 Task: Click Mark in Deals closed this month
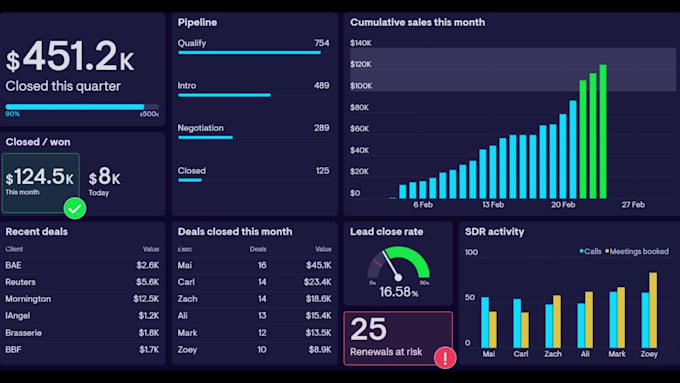(x=187, y=333)
